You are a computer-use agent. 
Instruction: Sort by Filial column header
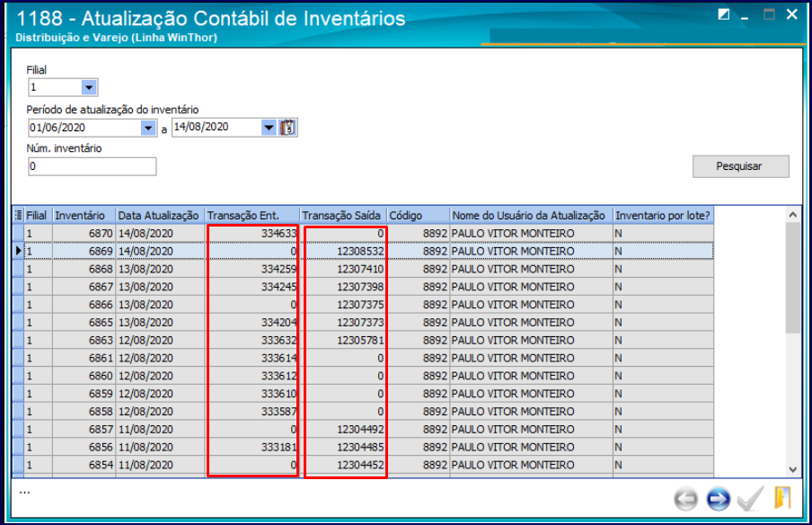click(x=39, y=216)
